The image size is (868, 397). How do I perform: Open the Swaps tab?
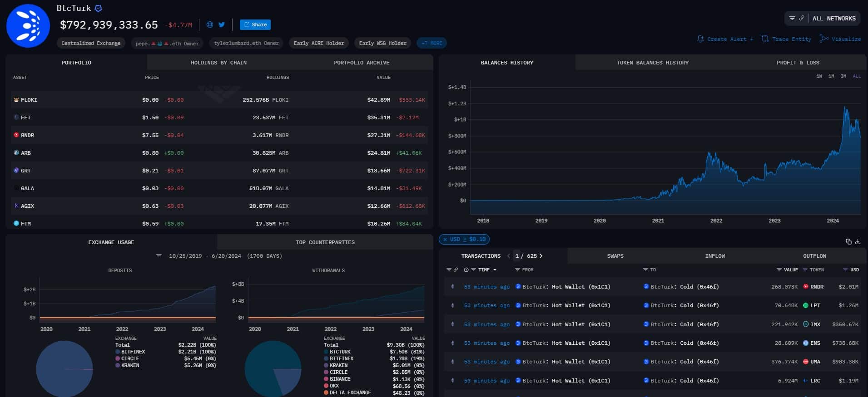(615, 256)
